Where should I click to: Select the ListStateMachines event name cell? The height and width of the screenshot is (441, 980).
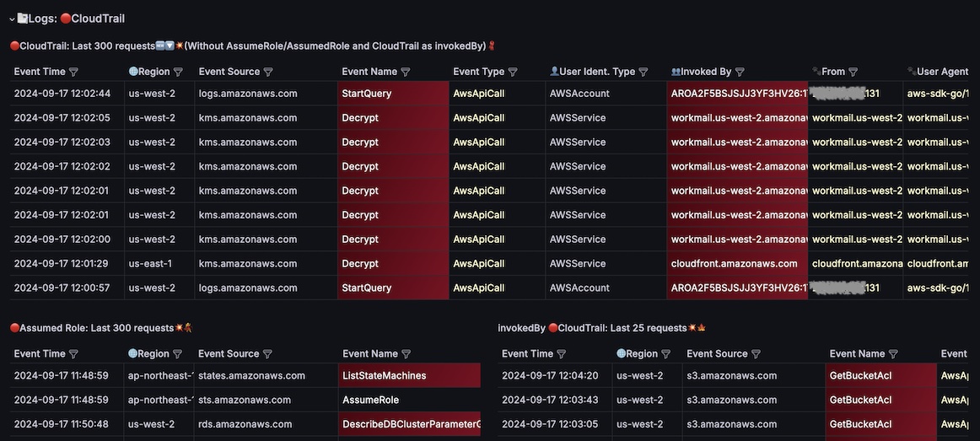point(410,375)
